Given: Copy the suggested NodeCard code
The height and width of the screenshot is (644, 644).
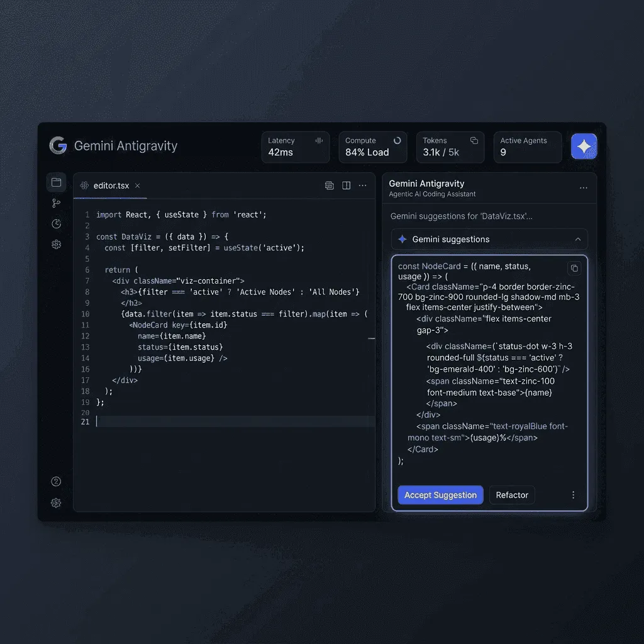Looking at the screenshot, I should [x=574, y=268].
